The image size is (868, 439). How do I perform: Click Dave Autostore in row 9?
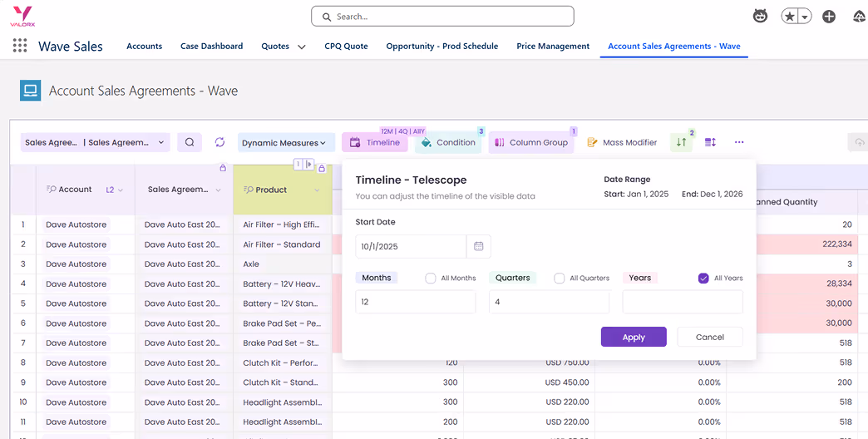click(76, 382)
